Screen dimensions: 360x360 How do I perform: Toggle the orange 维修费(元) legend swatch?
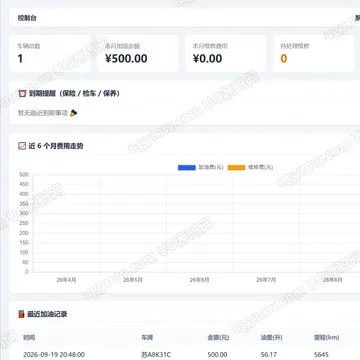[x=236, y=167]
